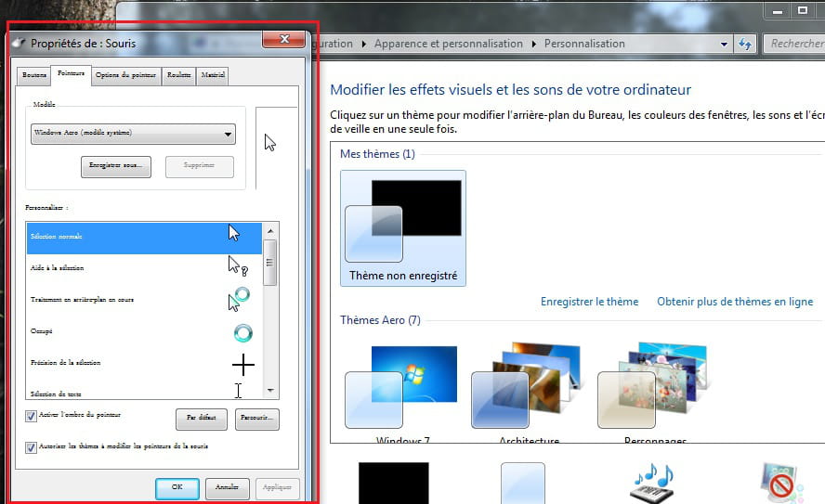Minimize the Personnalisation window

click(778, 10)
